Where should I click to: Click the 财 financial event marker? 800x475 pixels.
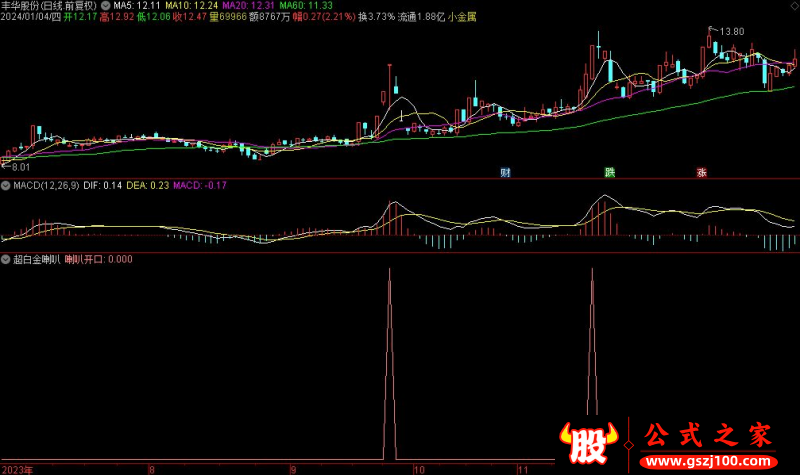(505, 172)
